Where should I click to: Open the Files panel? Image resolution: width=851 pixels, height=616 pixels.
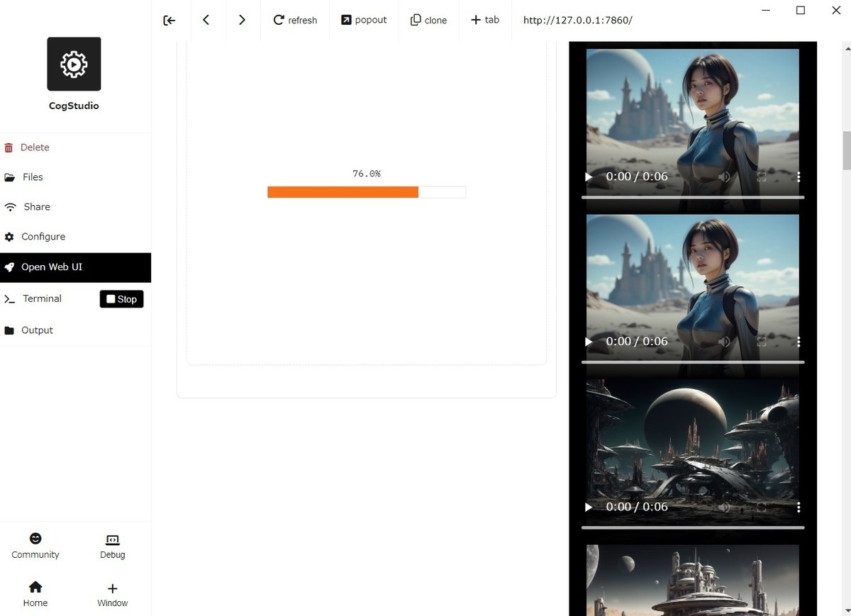pos(33,177)
